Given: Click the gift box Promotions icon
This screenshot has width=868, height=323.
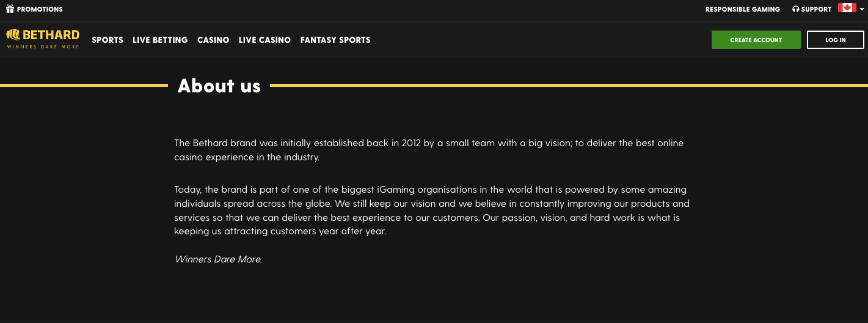Looking at the screenshot, I should pyautogui.click(x=10, y=9).
